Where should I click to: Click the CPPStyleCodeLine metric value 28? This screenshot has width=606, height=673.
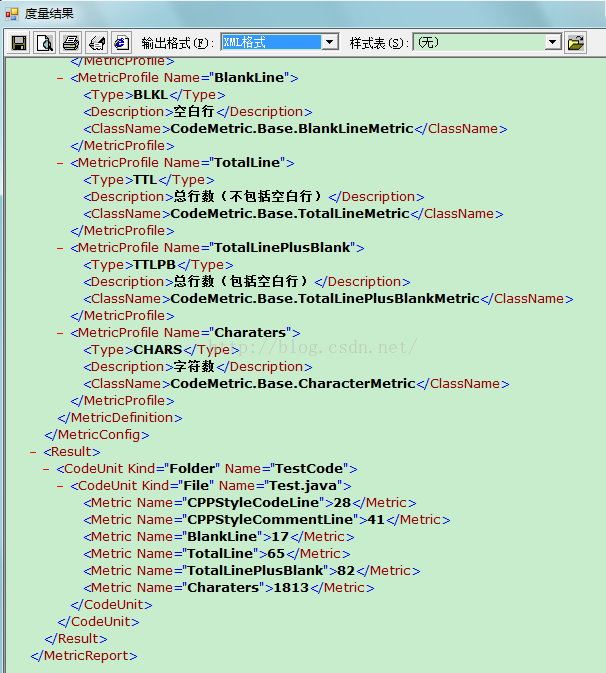[x=342, y=502]
